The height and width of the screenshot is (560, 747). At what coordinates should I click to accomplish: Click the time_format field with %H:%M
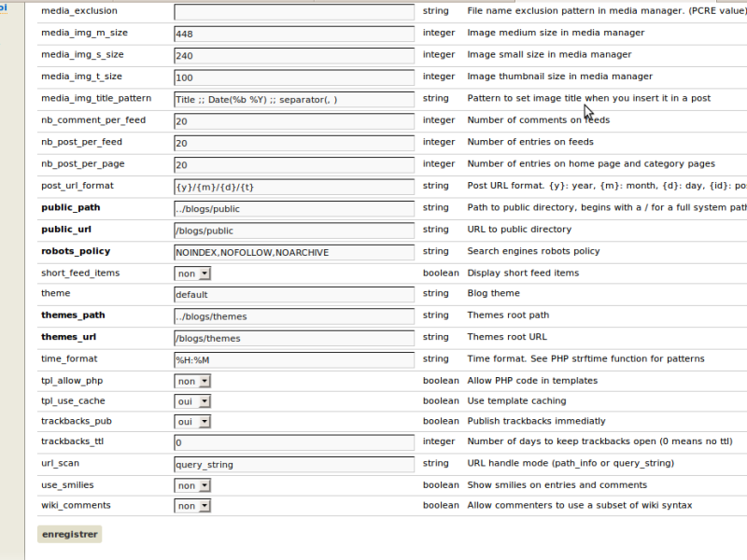(294, 360)
